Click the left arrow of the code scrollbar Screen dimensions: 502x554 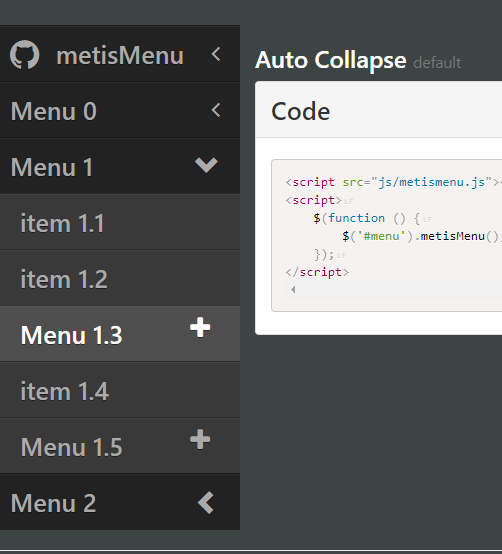(x=293, y=290)
